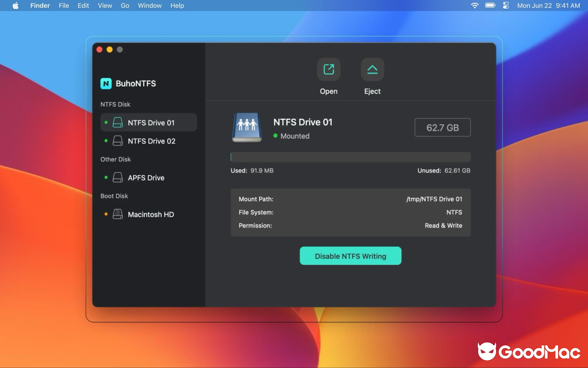The width and height of the screenshot is (588, 368).
Task: Click the Unused: 62.61 GB text
Action: (444, 171)
